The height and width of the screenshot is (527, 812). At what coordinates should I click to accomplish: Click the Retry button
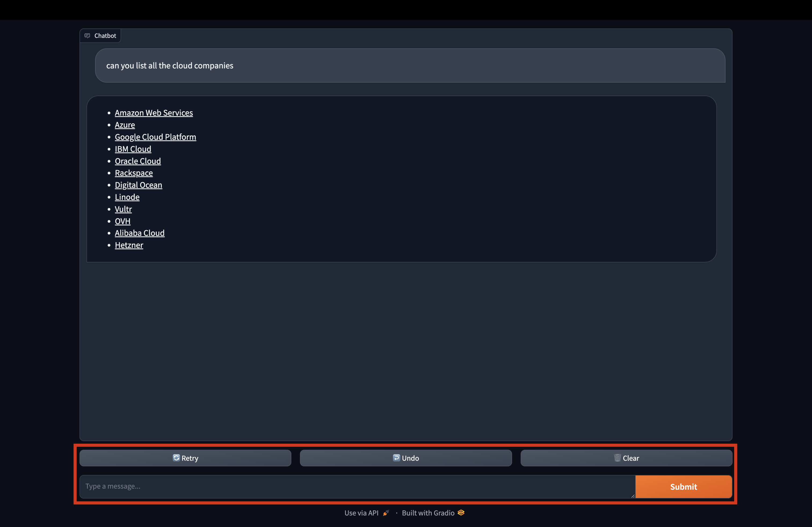[185, 458]
